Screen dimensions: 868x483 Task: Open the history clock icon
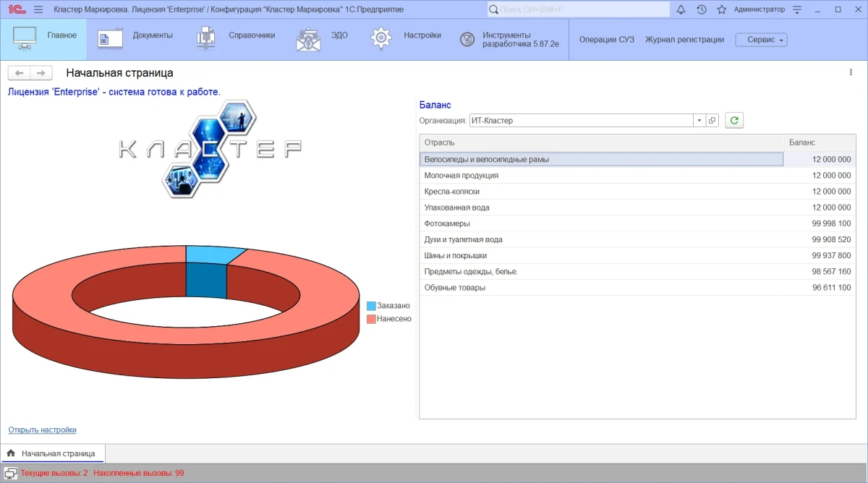coord(701,9)
